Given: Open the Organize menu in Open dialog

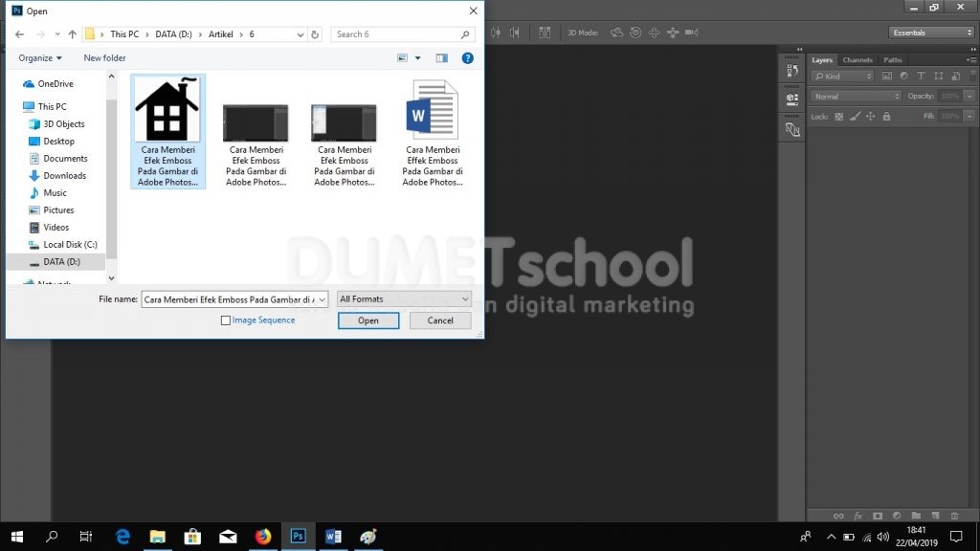Looking at the screenshot, I should click(x=40, y=58).
